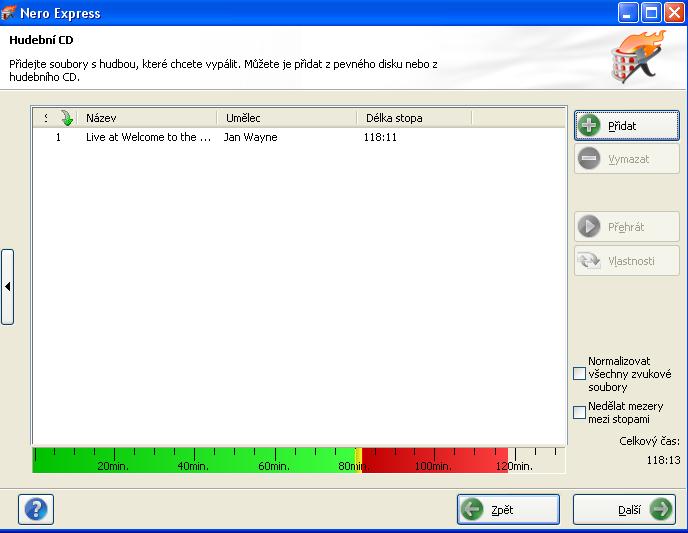Image resolution: width=688 pixels, height=533 pixels.
Task: Minimize the Nero Express window
Action: coord(628,13)
